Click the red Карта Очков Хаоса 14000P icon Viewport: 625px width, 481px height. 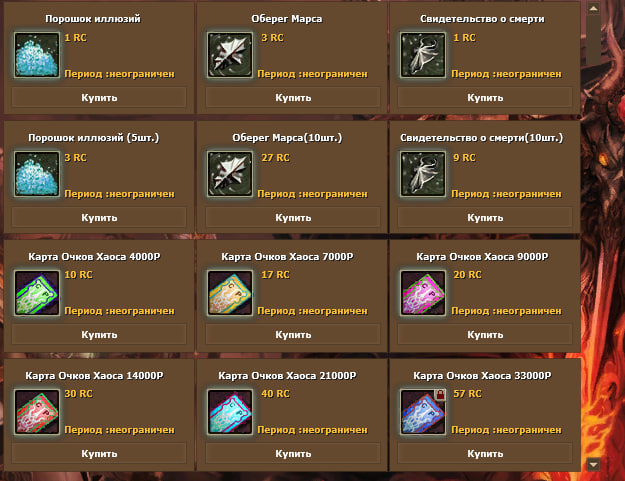37,412
